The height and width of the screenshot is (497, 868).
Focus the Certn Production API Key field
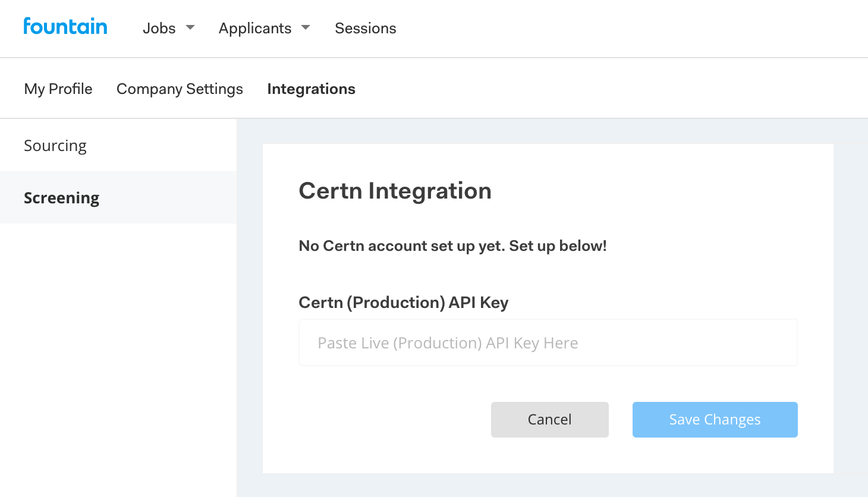[548, 342]
